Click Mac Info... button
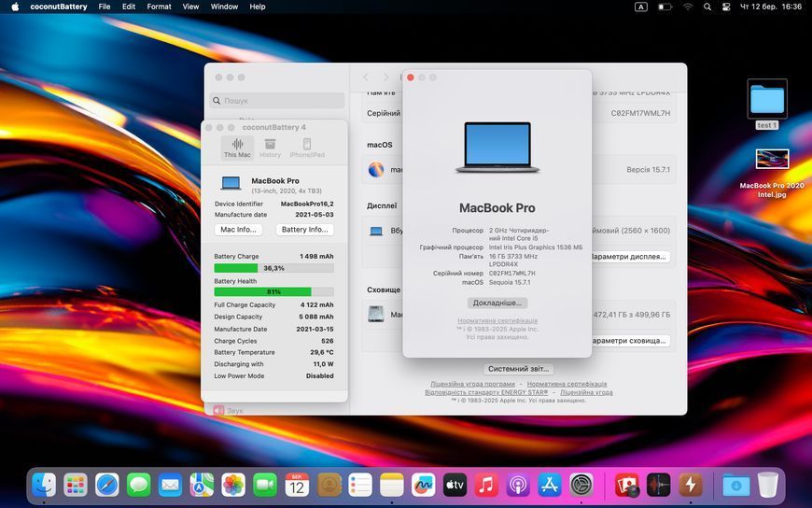Viewport: 812px width, 508px height. 238,230
